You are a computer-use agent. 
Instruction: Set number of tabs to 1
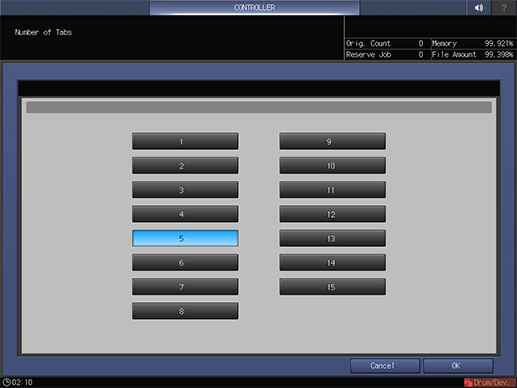[185, 141]
